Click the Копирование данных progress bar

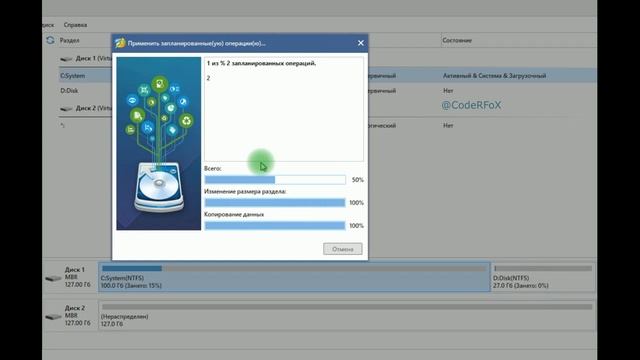click(275, 226)
